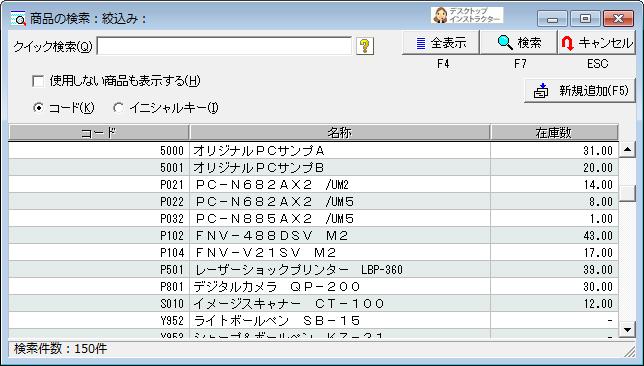Image resolution: width=644 pixels, height=366 pixels.
Task: Select row オリジナルPCサンプA
Action: pyautogui.click(x=313, y=151)
